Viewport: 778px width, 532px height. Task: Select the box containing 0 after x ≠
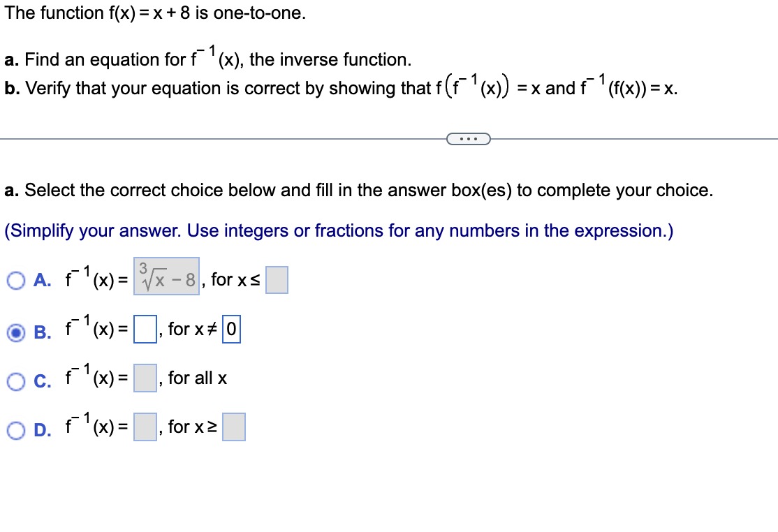point(231,330)
